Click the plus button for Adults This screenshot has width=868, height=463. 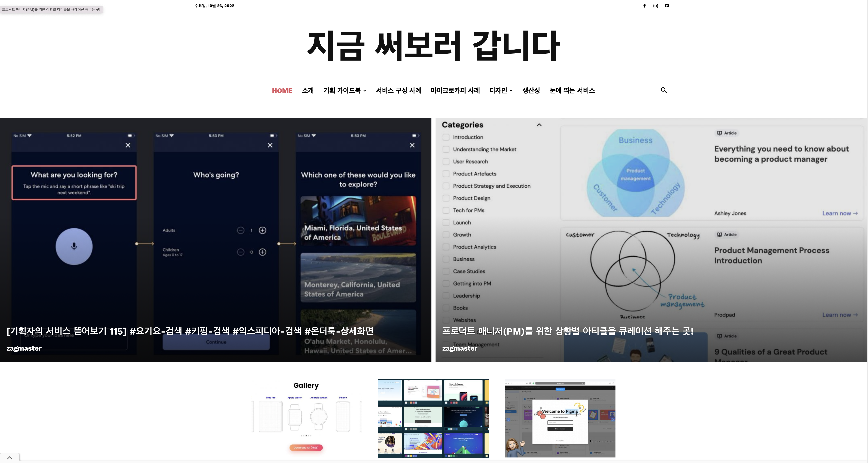click(x=262, y=230)
